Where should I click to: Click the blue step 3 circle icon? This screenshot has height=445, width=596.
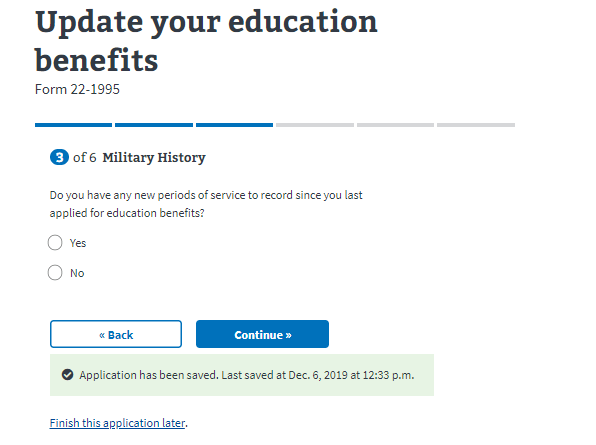59,157
